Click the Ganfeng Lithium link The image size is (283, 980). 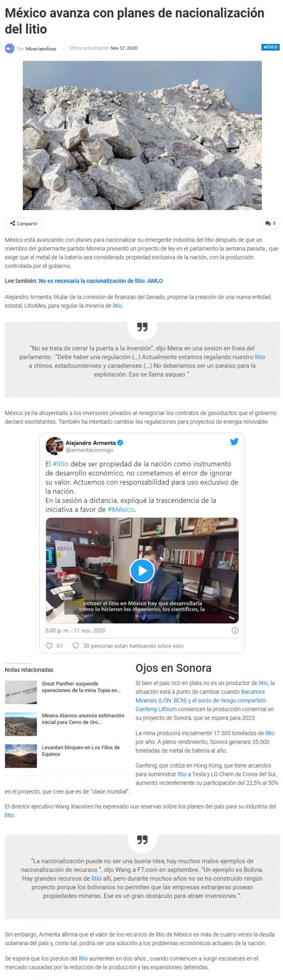[x=156, y=709]
